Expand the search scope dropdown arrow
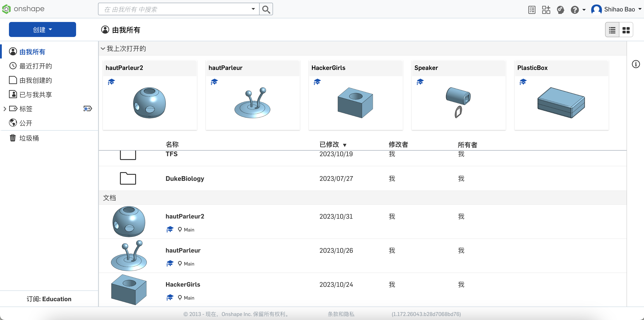 (x=253, y=9)
